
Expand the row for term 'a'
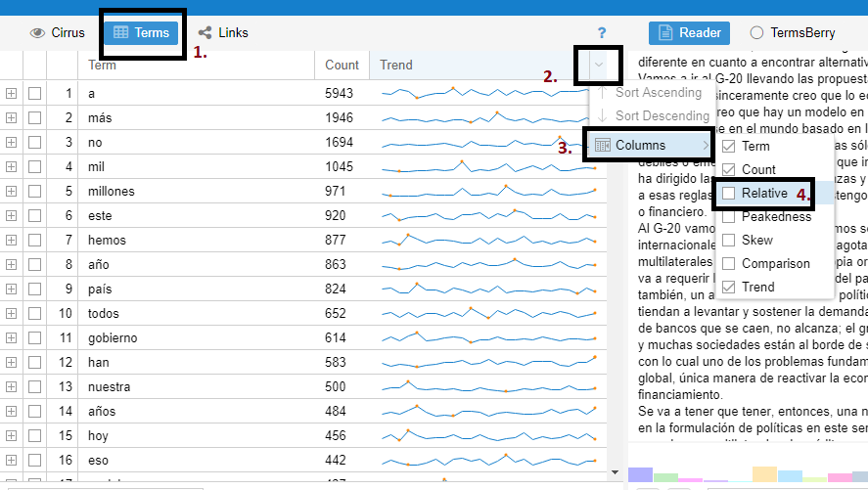pyautogui.click(x=12, y=93)
